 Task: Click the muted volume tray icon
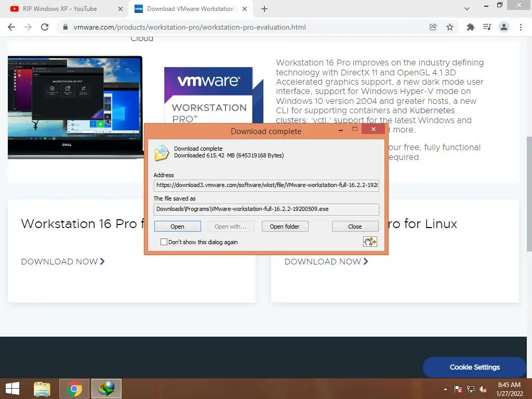pos(483,389)
